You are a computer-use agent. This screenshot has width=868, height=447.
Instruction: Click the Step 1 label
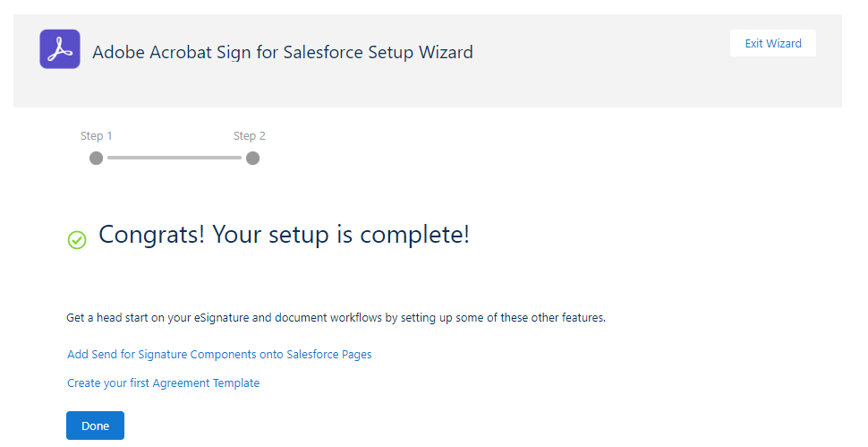(97, 136)
